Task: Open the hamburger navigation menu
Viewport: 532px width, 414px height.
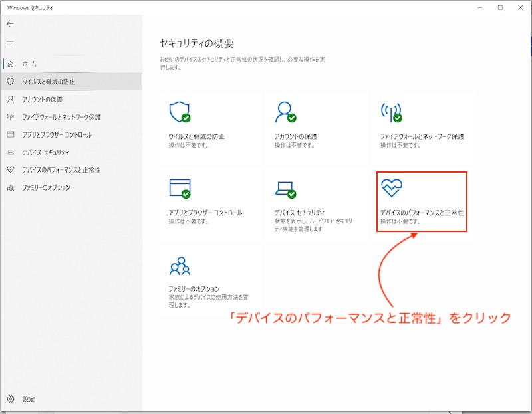Action: pos(10,43)
